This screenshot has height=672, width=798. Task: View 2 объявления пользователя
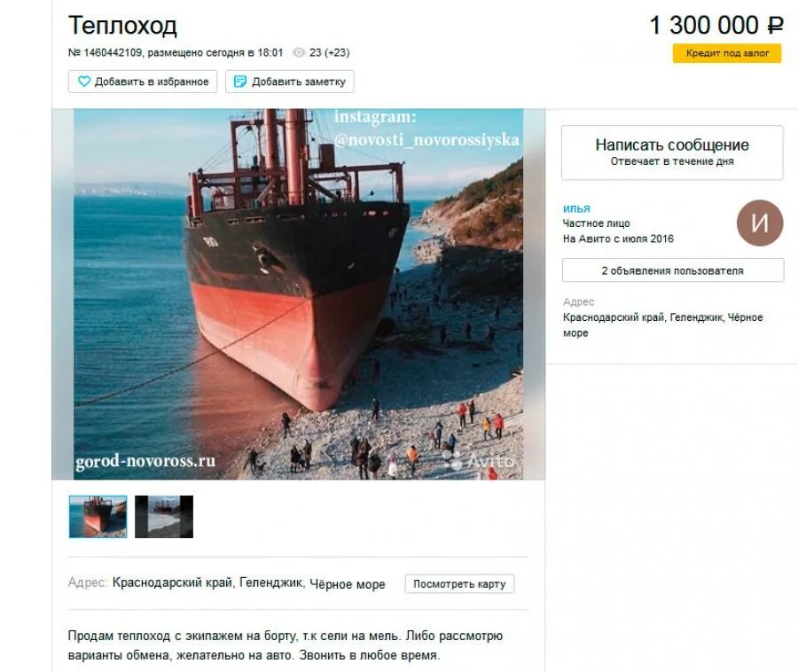[672, 270]
